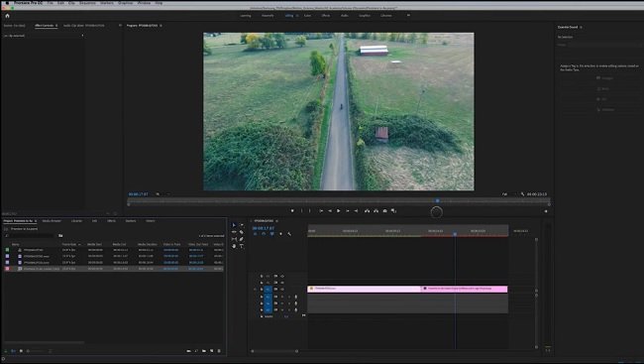The image size is (644, 364).
Task: Select the Type tool
Action: [242, 246]
